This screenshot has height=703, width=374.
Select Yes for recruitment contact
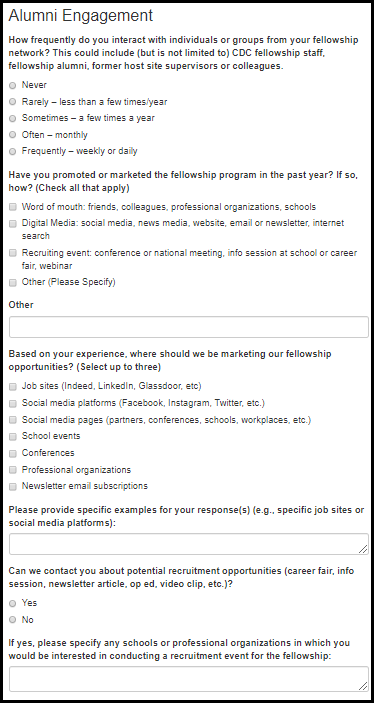(13, 603)
